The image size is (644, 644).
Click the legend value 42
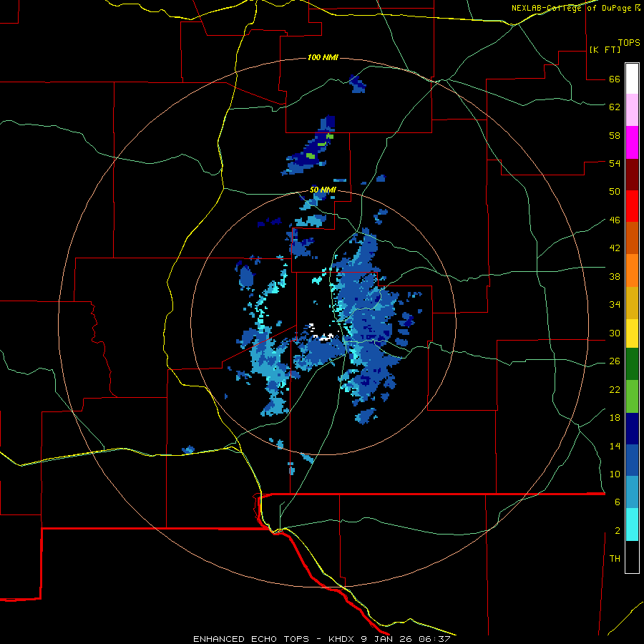click(x=615, y=248)
